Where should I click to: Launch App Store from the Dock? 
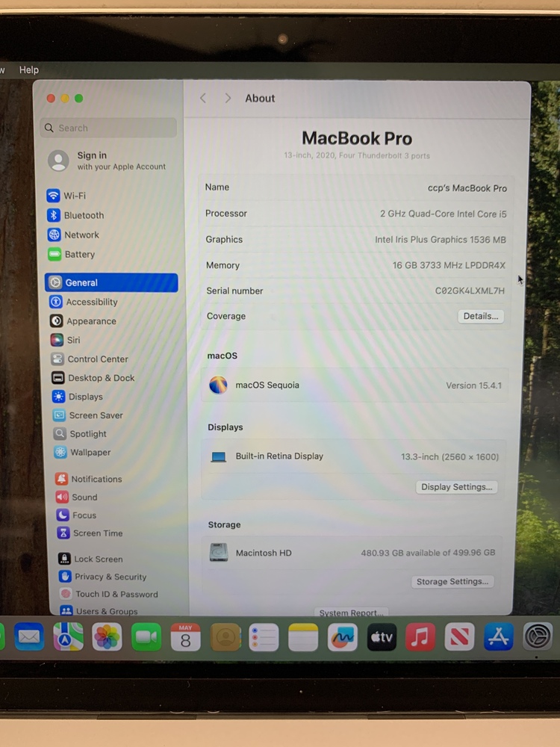[x=498, y=637]
